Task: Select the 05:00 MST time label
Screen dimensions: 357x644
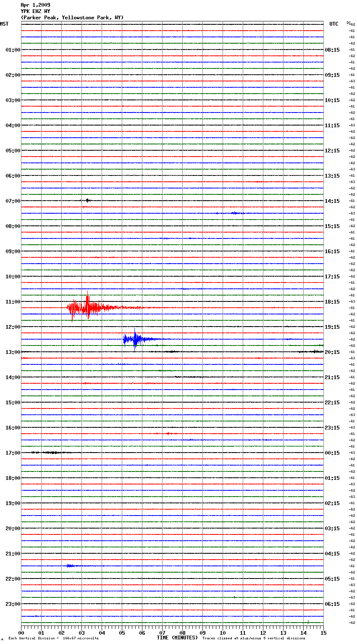Action: click(13, 151)
